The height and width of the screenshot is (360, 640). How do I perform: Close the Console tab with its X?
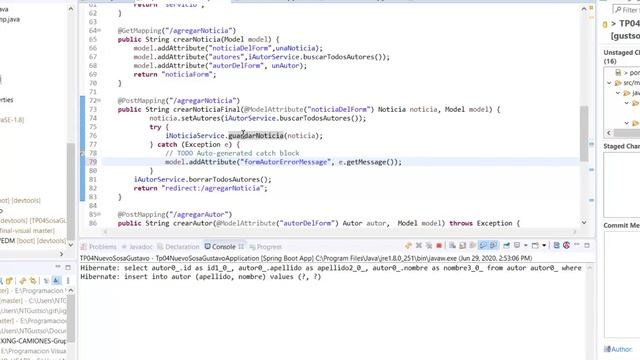(241, 247)
